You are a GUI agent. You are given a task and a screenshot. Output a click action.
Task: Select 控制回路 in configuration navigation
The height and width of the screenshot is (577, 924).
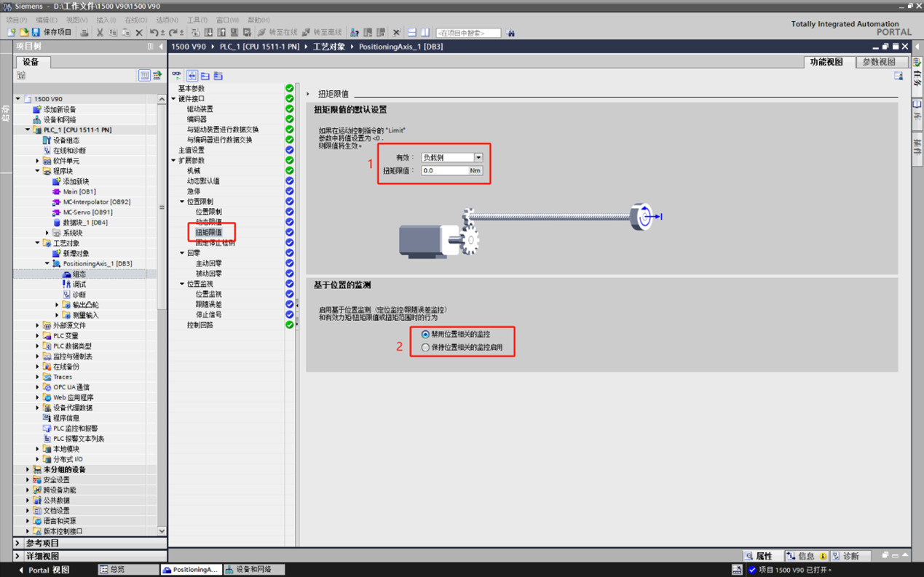coord(200,325)
